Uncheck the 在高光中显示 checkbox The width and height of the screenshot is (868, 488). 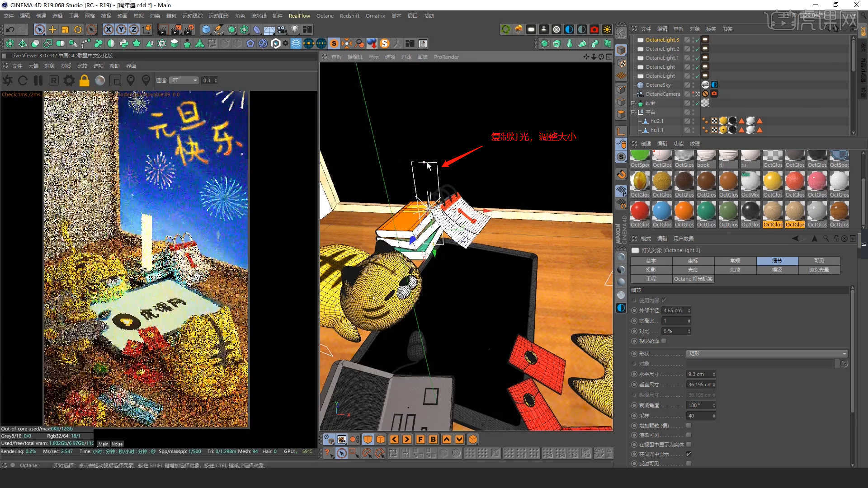pos(689,454)
